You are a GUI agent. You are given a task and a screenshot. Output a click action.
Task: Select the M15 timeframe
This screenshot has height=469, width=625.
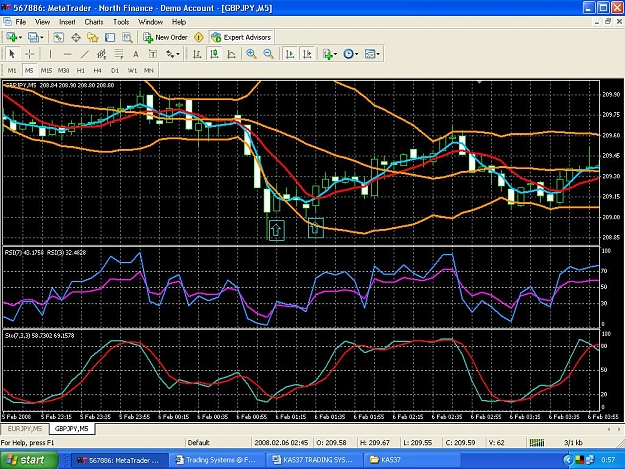coord(46,71)
